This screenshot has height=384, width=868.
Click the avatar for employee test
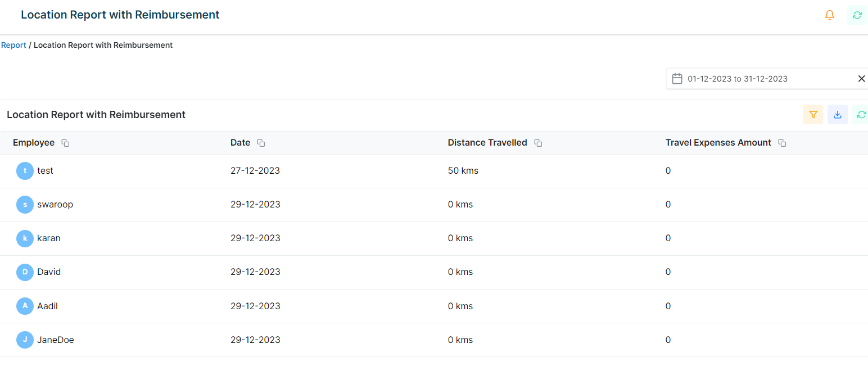click(25, 171)
